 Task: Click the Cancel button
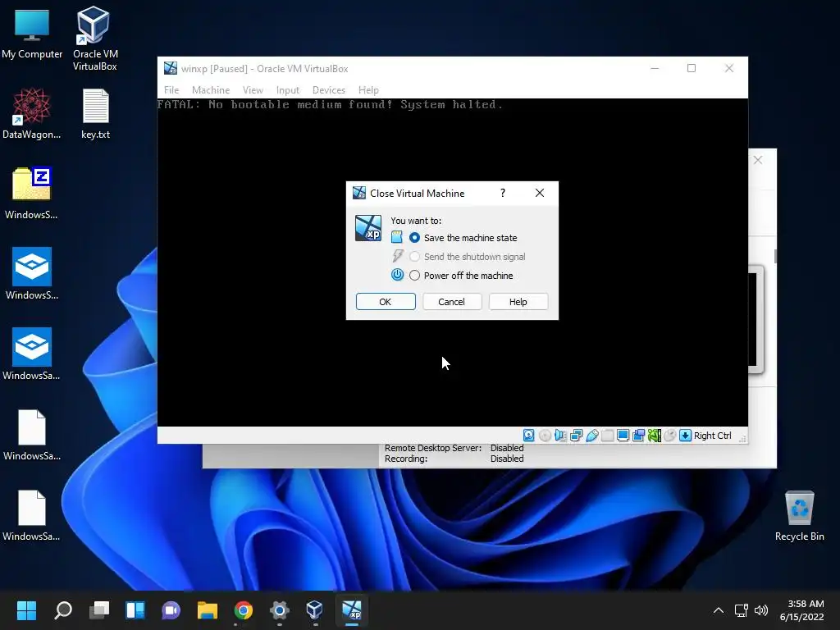pyautogui.click(x=452, y=302)
